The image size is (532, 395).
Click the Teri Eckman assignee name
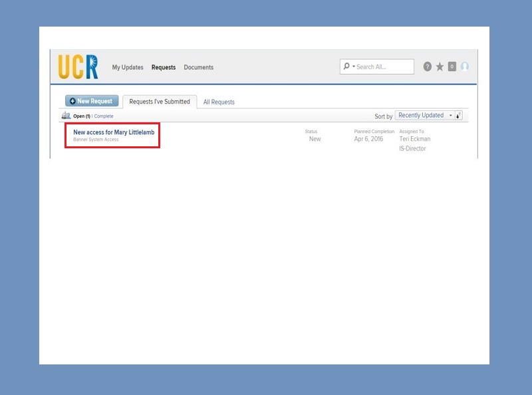[416, 139]
